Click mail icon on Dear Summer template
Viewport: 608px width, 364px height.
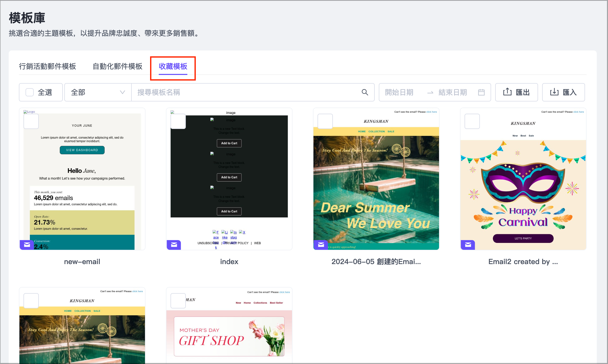coord(321,245)
